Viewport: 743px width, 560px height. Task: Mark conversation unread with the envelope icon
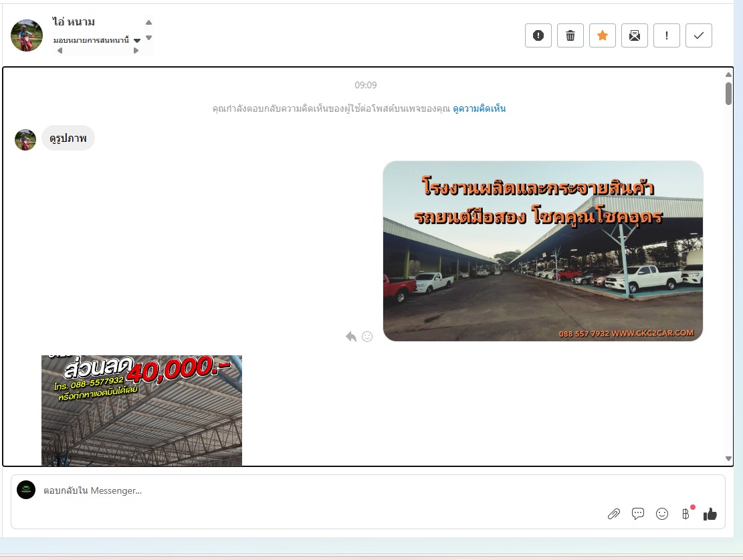click(x=635, y=35)
